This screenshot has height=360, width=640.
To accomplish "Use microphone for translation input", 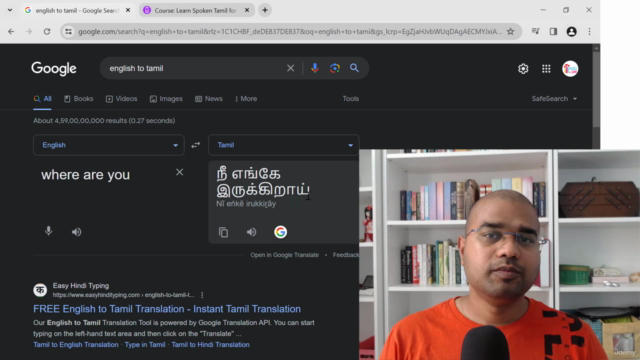I will pos(49,231).
